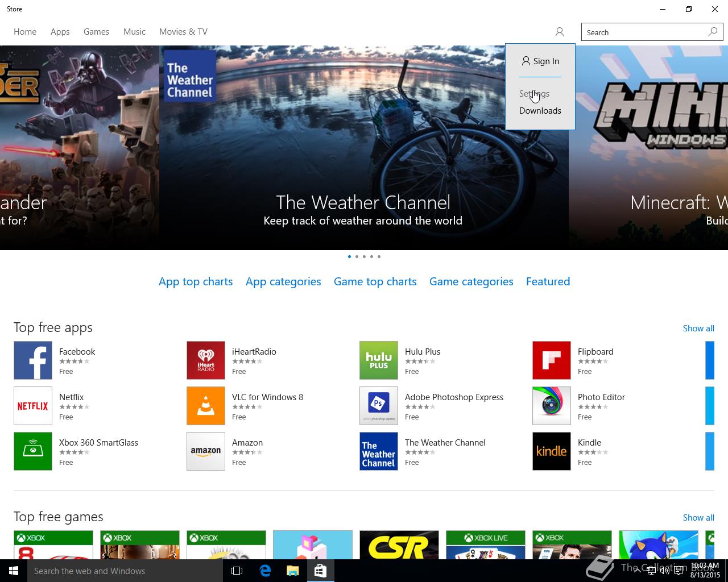Screen dimensions: 728x582
Task: Open the Featured link
Action: point(548,281)
